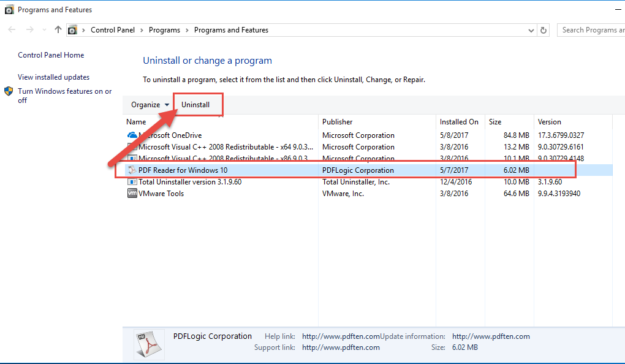
Task: Navigate to Control Panel breadcrumb
Action: pos(113,30)
